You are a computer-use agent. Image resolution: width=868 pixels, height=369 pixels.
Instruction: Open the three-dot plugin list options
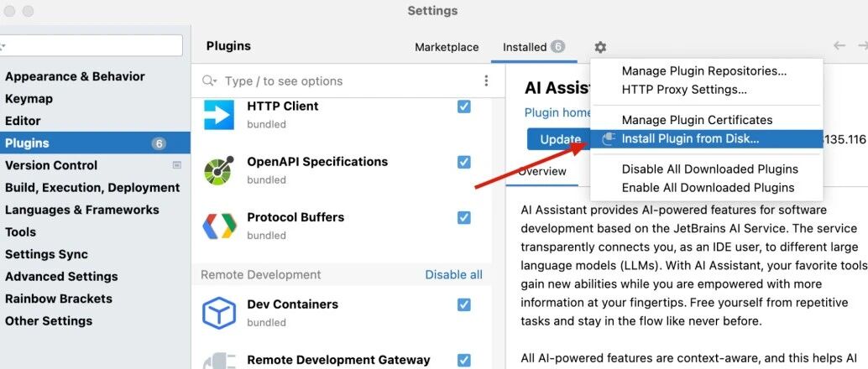pyautogui.click(x=486, y=81)
